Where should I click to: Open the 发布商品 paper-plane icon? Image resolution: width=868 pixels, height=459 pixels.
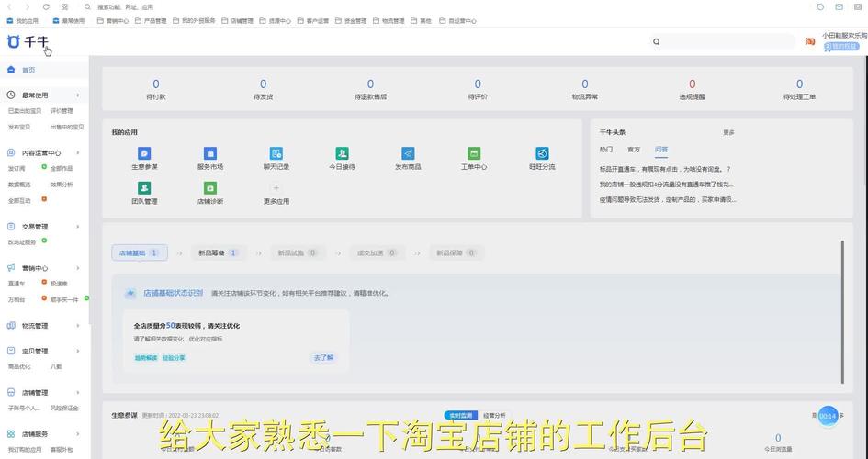(408, 153)
